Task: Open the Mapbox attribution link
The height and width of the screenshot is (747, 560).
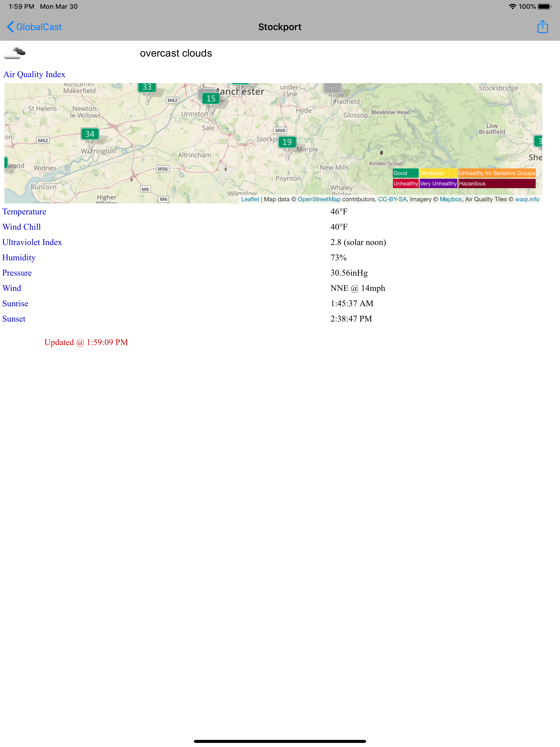Action: 451,199
